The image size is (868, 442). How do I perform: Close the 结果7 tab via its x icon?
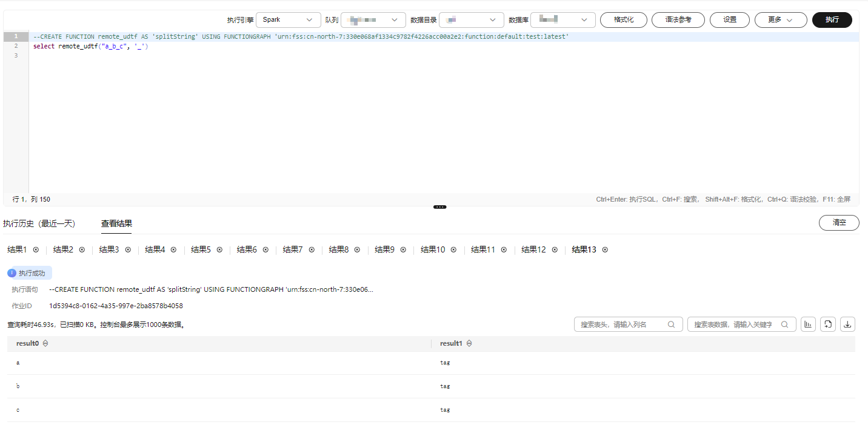click(x=311, y=249)
